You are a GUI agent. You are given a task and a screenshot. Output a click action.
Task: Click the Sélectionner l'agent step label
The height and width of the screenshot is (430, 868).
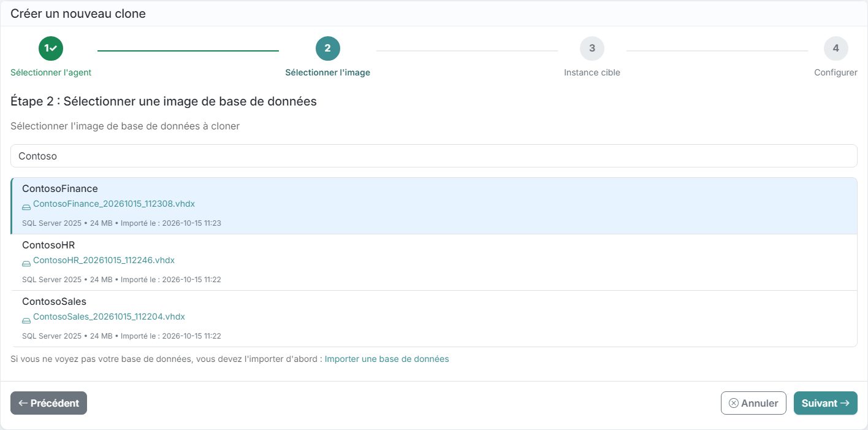(x=51, y=72)
